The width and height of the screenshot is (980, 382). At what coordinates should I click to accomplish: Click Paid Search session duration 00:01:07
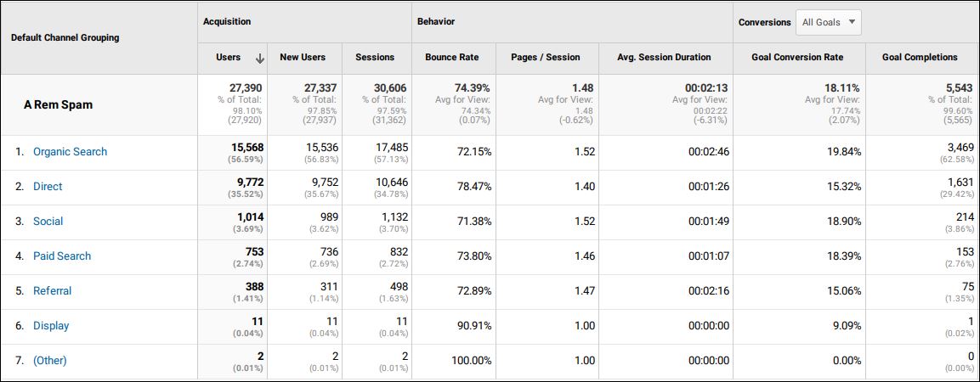tap(709, 256)
